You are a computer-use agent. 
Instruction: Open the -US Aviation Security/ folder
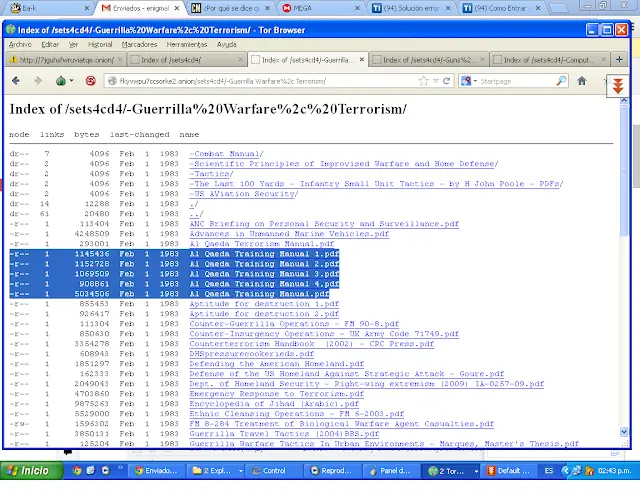(x=244, y=194)
